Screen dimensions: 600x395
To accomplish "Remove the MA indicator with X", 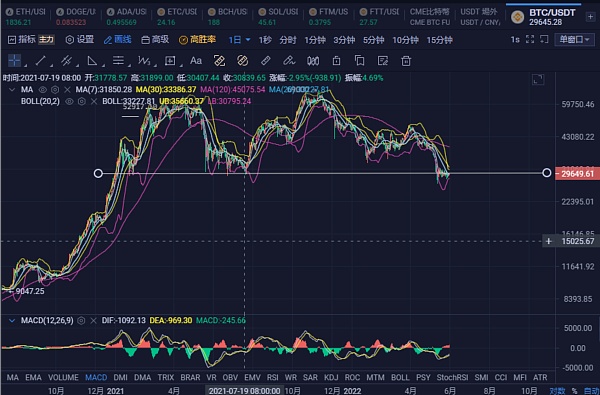I will click(x=67, y=90).
